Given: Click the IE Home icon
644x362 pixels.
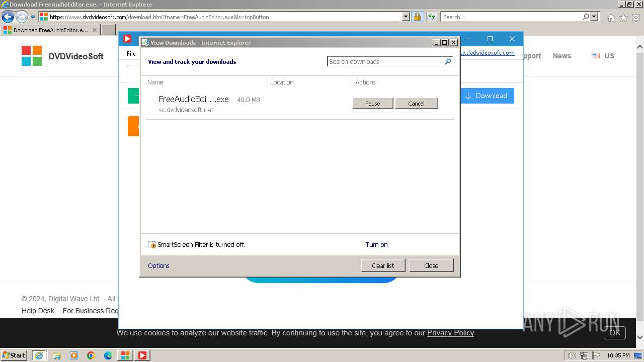Looking at the screenshot, I should (x=611, y=18).
